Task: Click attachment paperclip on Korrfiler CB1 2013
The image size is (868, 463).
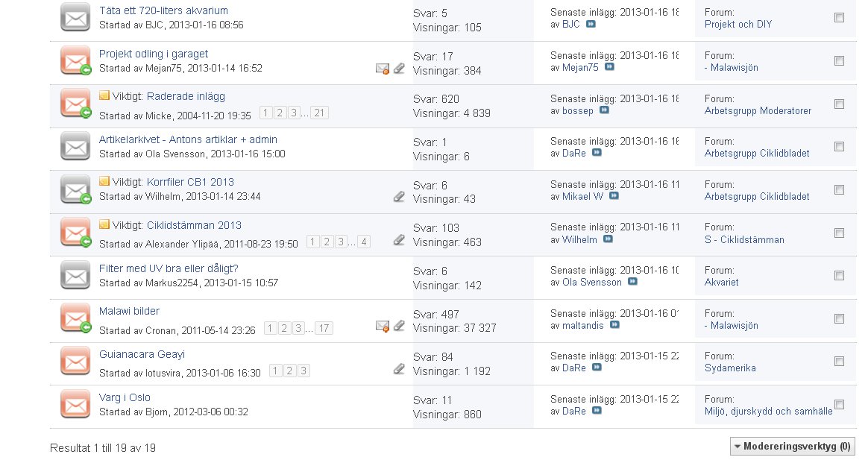Action: coord(398,197)
